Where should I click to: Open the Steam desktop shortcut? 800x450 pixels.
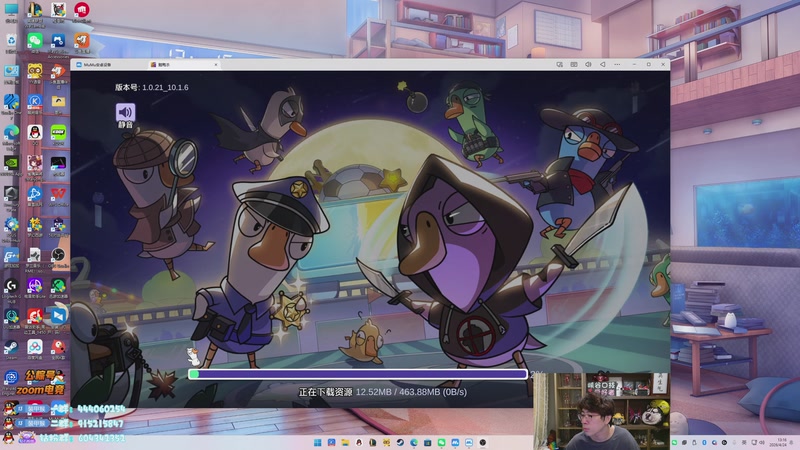click(x=11, y=349)
